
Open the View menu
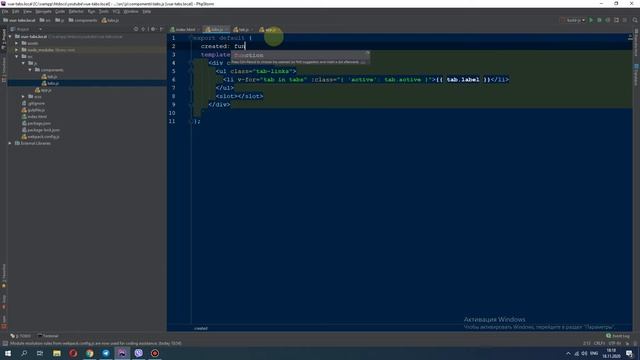pyautogui.click(x=27, y=11)
